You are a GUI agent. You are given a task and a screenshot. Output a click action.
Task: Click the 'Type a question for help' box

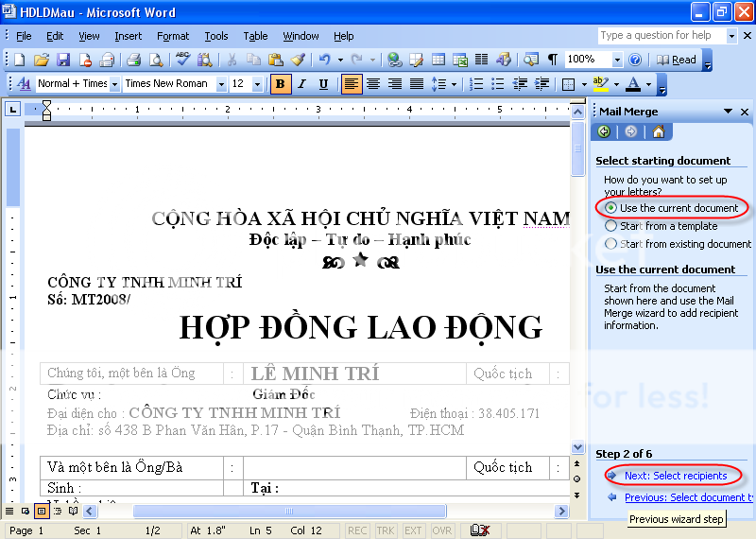coord(661,35)
